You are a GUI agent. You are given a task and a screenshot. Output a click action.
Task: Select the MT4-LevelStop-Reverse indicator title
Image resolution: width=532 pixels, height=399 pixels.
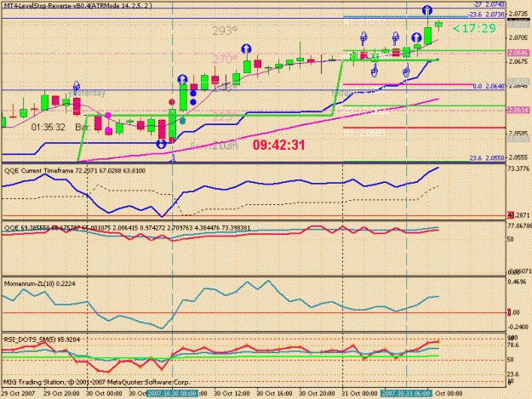(77, 6)
